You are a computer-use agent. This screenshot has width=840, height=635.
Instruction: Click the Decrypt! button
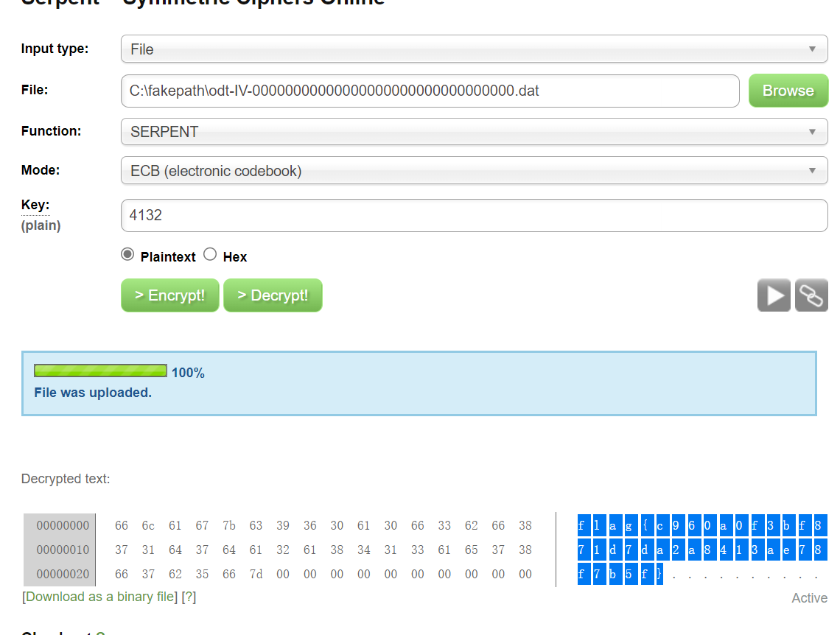click(273, 295)
